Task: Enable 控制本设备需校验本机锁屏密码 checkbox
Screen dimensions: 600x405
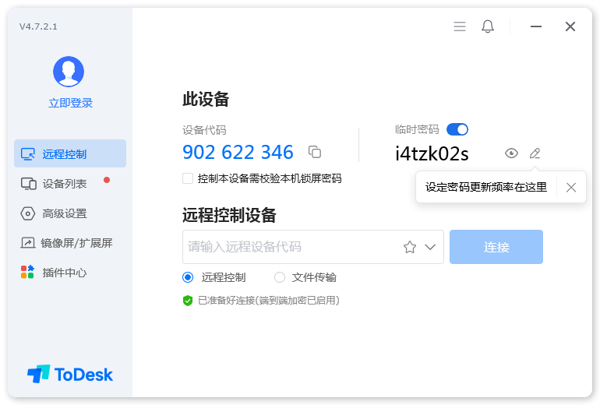Action: 188,179
